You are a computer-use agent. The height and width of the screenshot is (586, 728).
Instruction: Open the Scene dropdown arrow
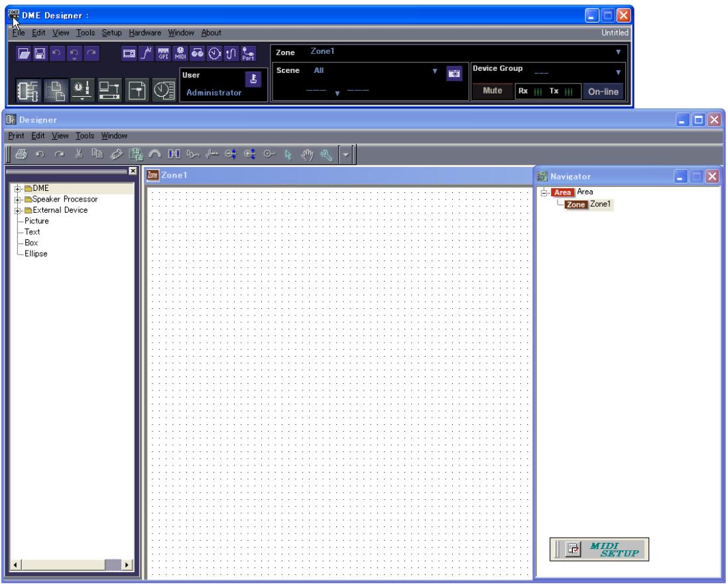pyautogui.click(x=434, y=71)
